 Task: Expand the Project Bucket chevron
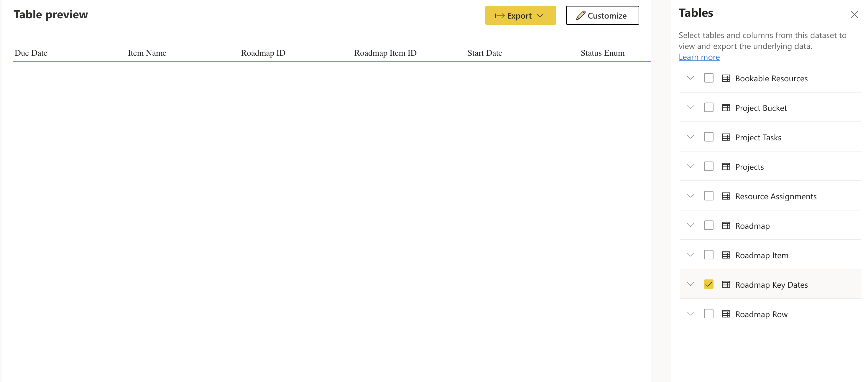(690, 108)
